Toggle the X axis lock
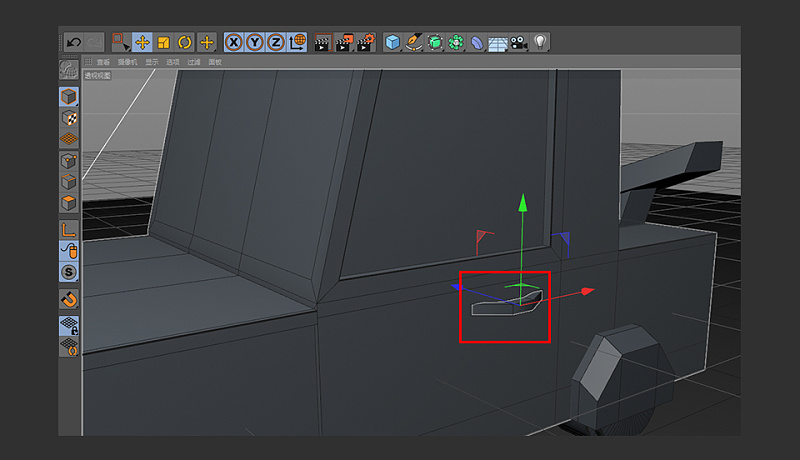This screenshot has width=800, height=460. [234, 42]
